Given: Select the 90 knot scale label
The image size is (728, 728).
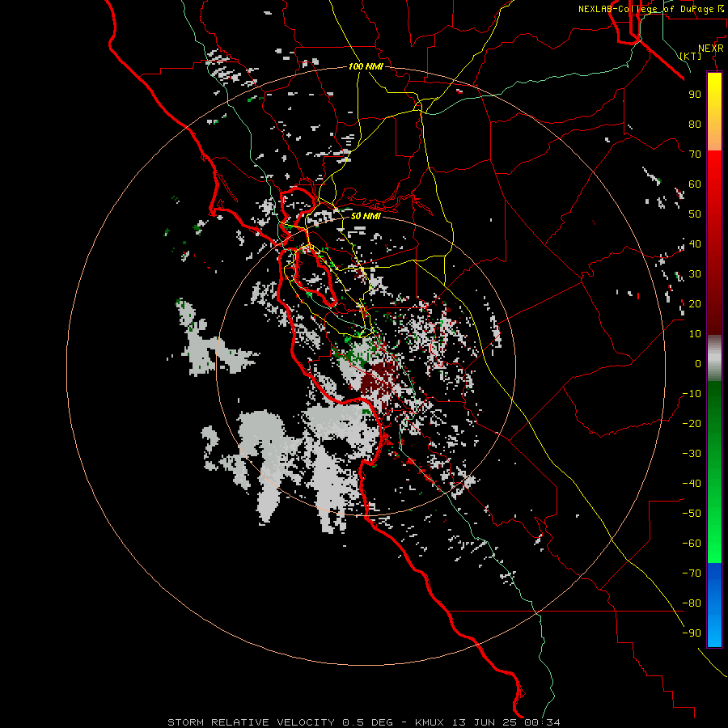Looking at the screenshot, I should [695, 95].
